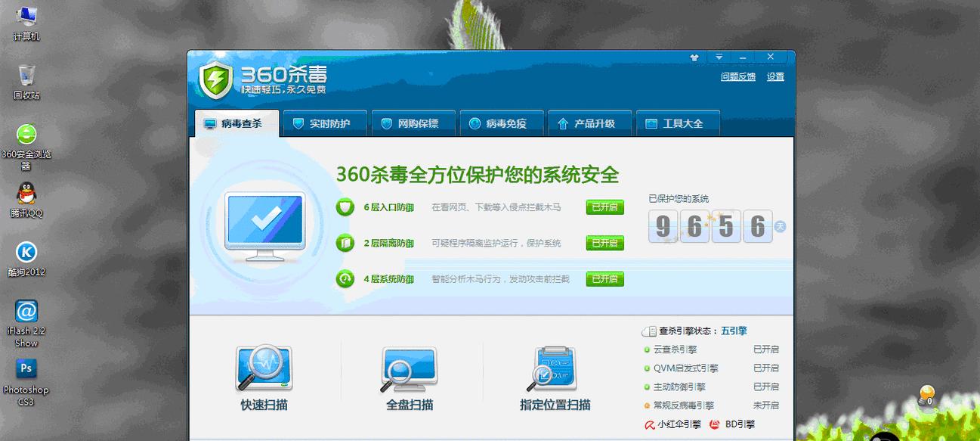
Task: Toggle 4层系统防御 已开启 button
Action: click(x=604, y=279)
